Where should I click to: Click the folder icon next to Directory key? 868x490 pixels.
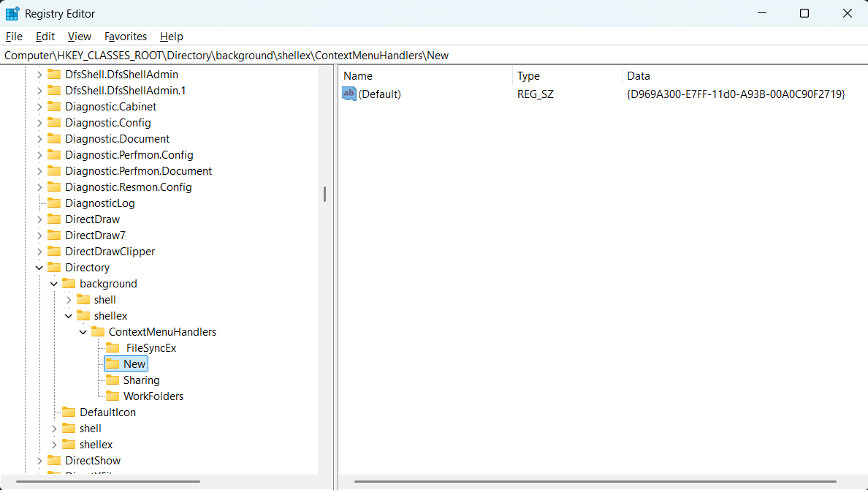[x=53, y=267]
